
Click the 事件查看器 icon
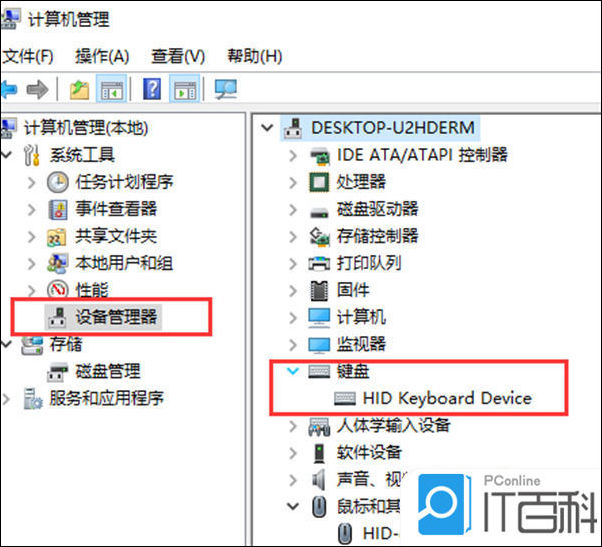pos(58,209)
